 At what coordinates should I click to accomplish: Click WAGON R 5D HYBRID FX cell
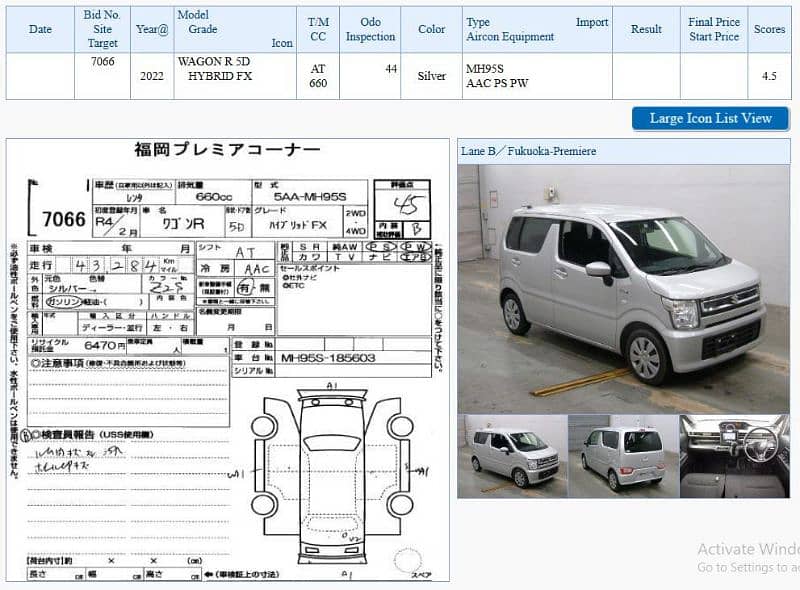[235, 76]
